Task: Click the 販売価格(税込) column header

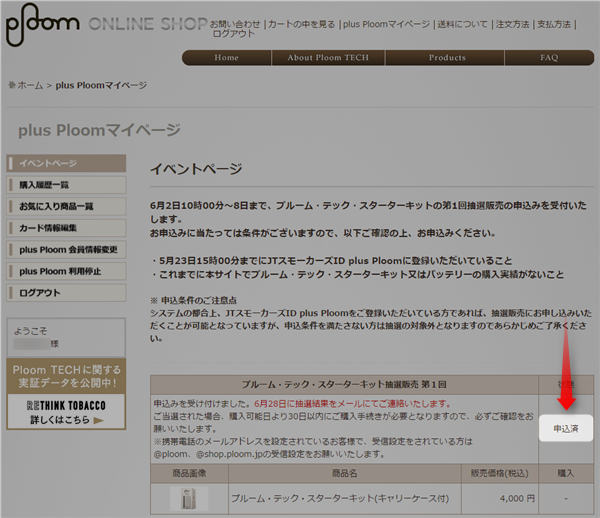Action: coord(500,474)
